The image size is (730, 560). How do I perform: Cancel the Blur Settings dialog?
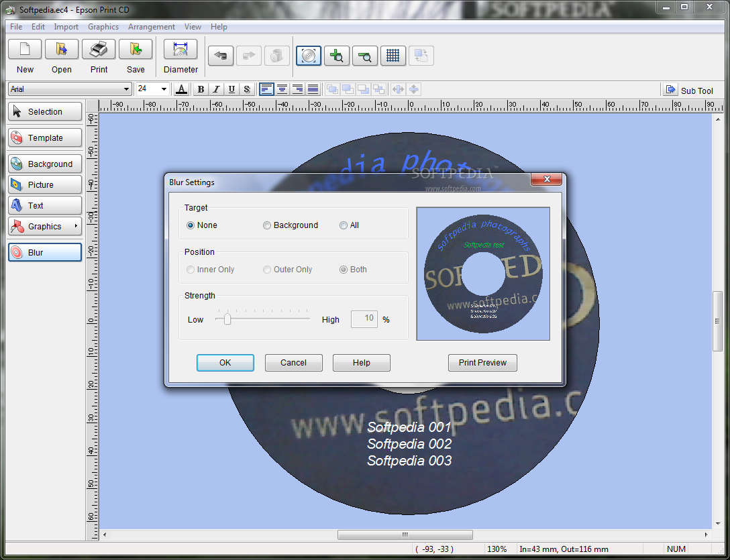pyautogui.click(x=293, y=363)
